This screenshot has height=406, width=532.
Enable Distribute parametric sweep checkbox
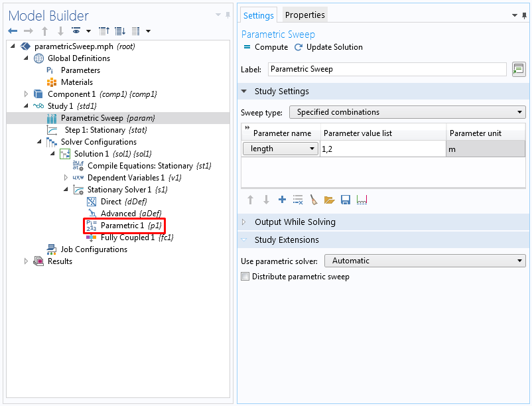tap(245, 277)
